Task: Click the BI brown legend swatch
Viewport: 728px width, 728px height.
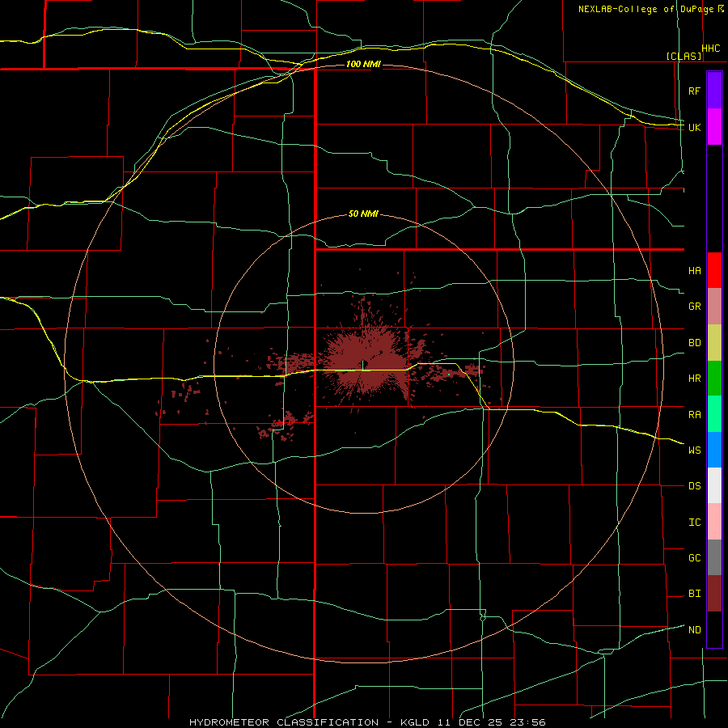Action: 714,594
